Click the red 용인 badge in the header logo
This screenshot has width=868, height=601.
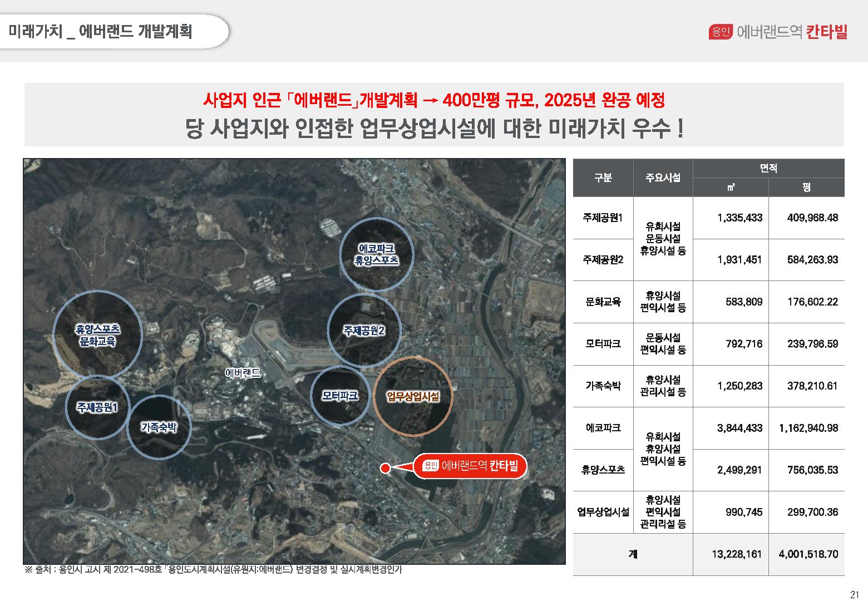tap(721, 32)
